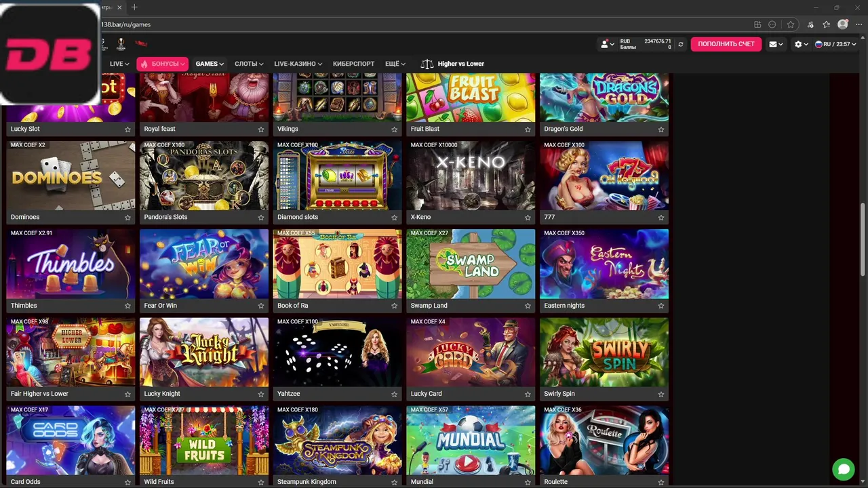Open the RU language and time dropdown
The width and height of the screenshot is (868, 488).
pos(835,44)
